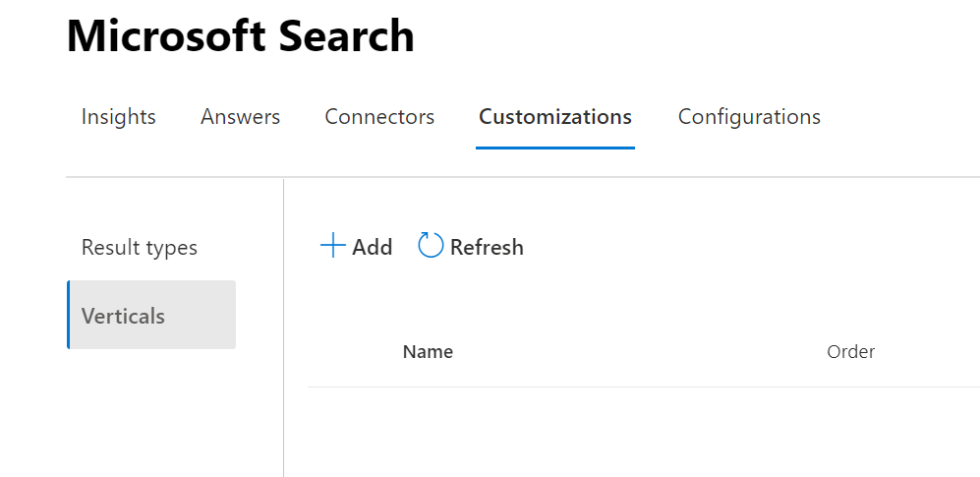
Task: Switch to the Answers tab
Action: click(x=240, y=117)
